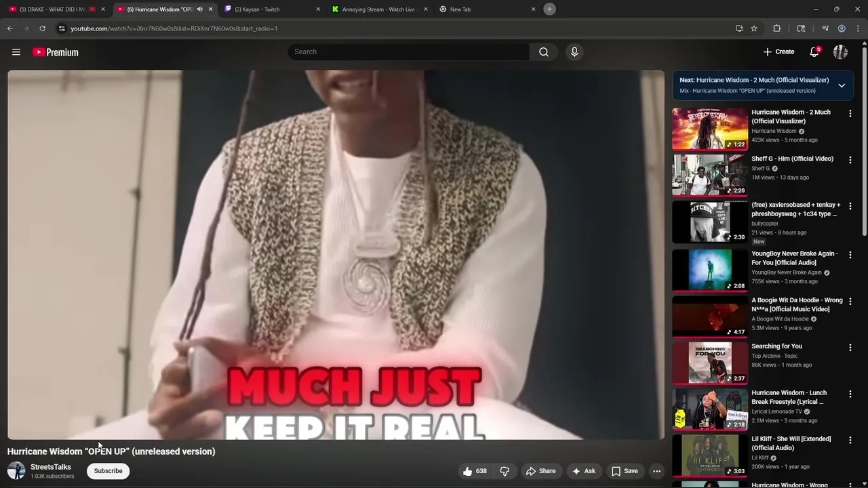868x488 pixels.
Task: Open YouTube notifications bell
Action: click(814, 52)
